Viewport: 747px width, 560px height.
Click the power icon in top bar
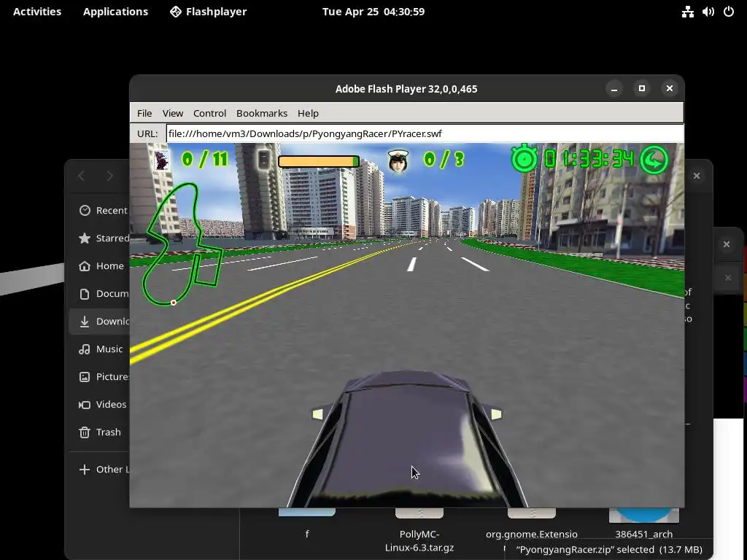[x=729, y=12]
